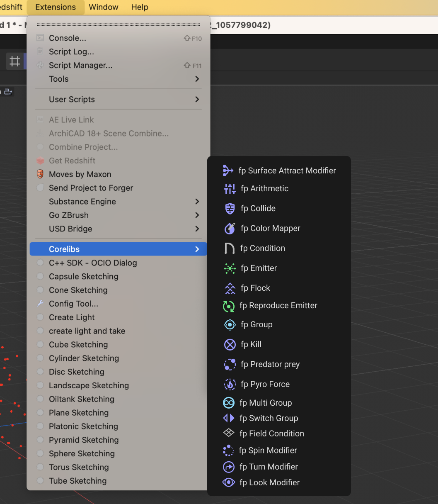438x504 pixels.
Task: Choose Tube Sketching
Action: pos(119,481)
